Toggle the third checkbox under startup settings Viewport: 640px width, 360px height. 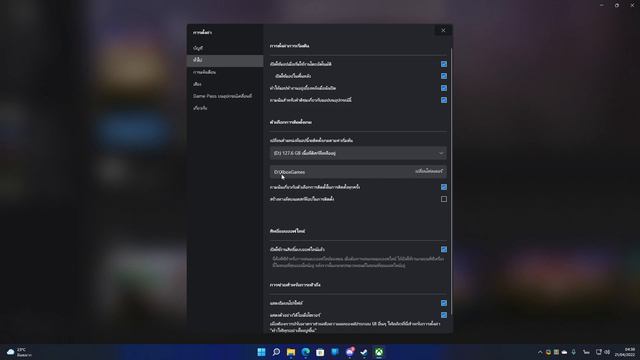[444, 88]
